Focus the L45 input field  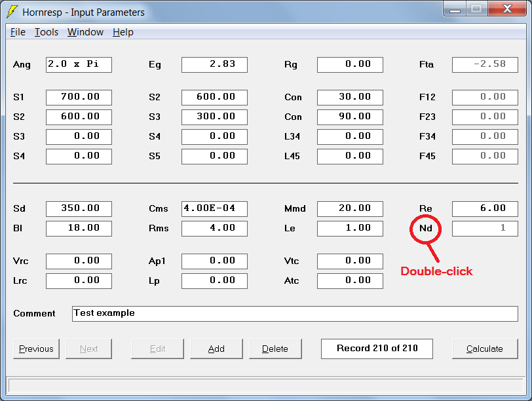tap(350, 157)
